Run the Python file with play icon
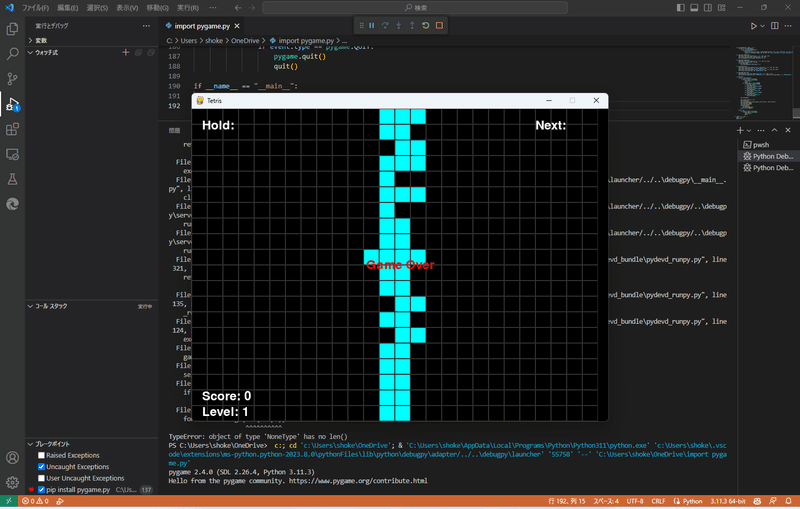800x509 pixels. coord(753,26)
